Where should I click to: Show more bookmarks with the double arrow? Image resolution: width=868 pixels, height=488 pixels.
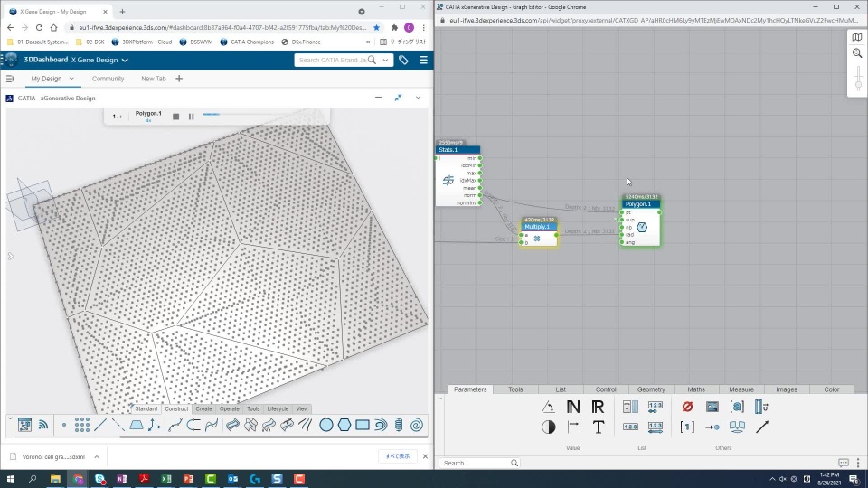[368, 42]
